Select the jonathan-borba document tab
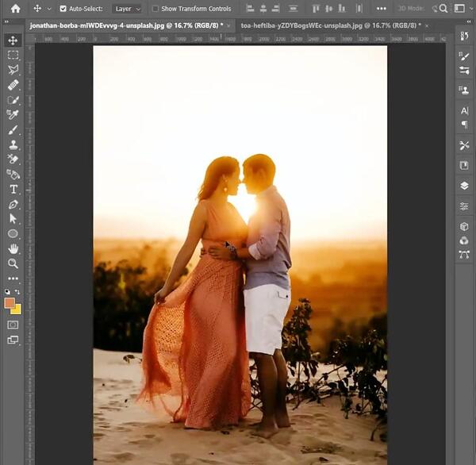Viewport: 476px width, 465px height. [x=126, y=25]
